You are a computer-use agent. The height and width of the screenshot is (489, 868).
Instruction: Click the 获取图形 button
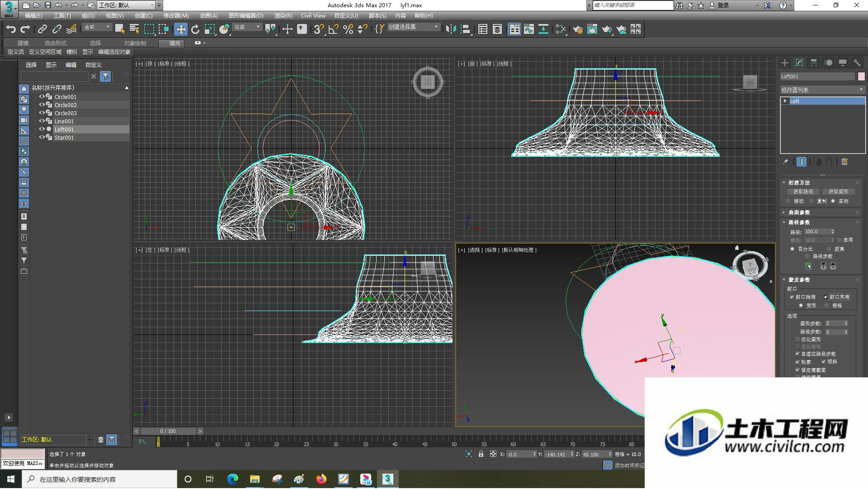click(x=838, y=192)
